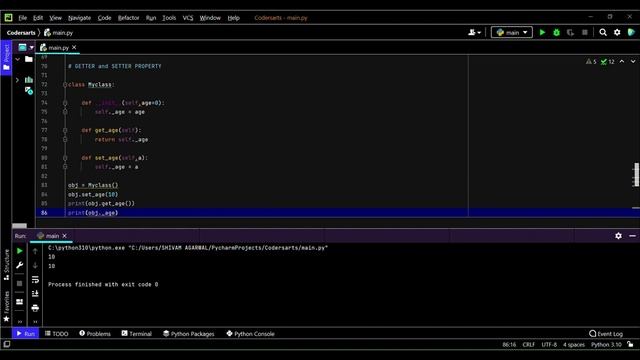This screenshot has height=360, width=640.
Task: Open the File menu
Action: tap(22, 18)
